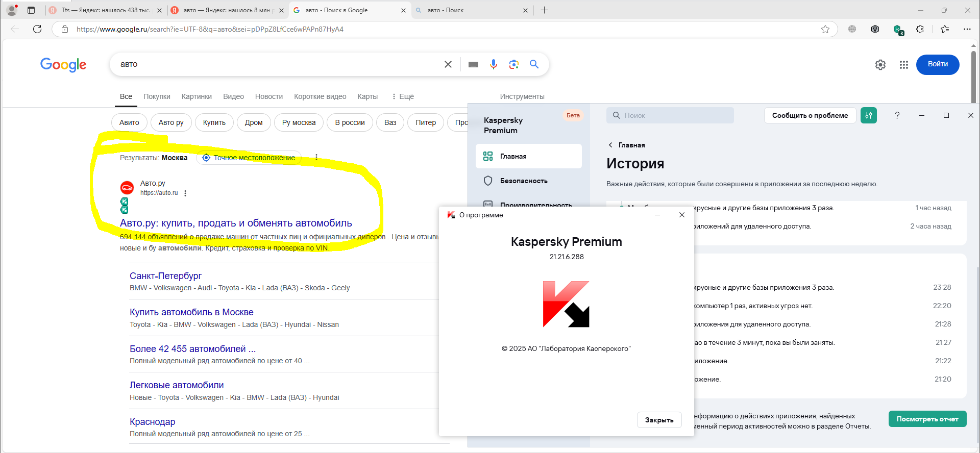This screenshot has height=453, width=980.
Task: Open the 'Авто.ру: купить, продать' result link
Action: 236,223
